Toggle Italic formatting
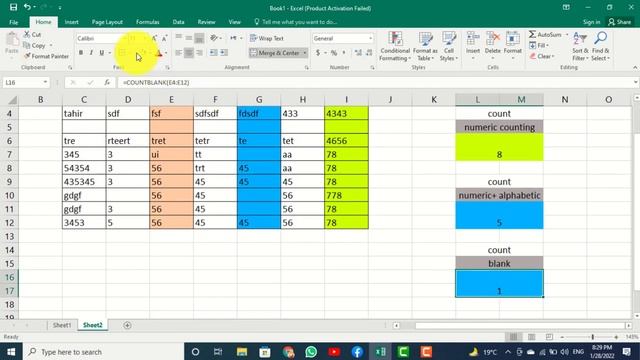Image resolution: width=640 pixels, height=360 pixels. click(91, 53)
